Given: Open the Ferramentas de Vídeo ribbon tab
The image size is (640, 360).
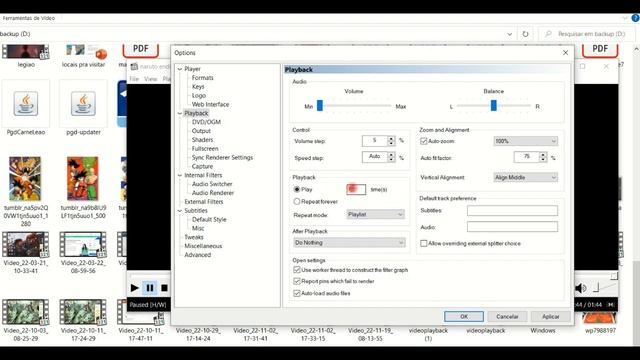Looking at the screenshot, I should coord(29,18).
